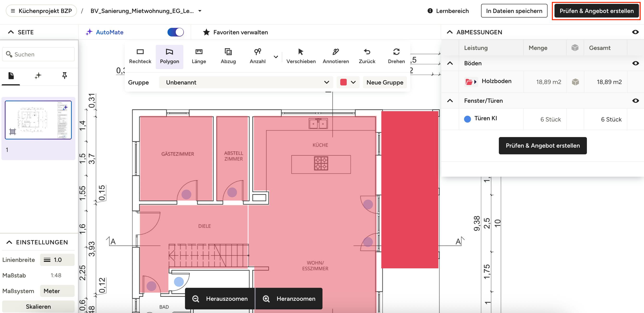Select the Verschieben move tool
Screen dimensions: 644x313
301,56
